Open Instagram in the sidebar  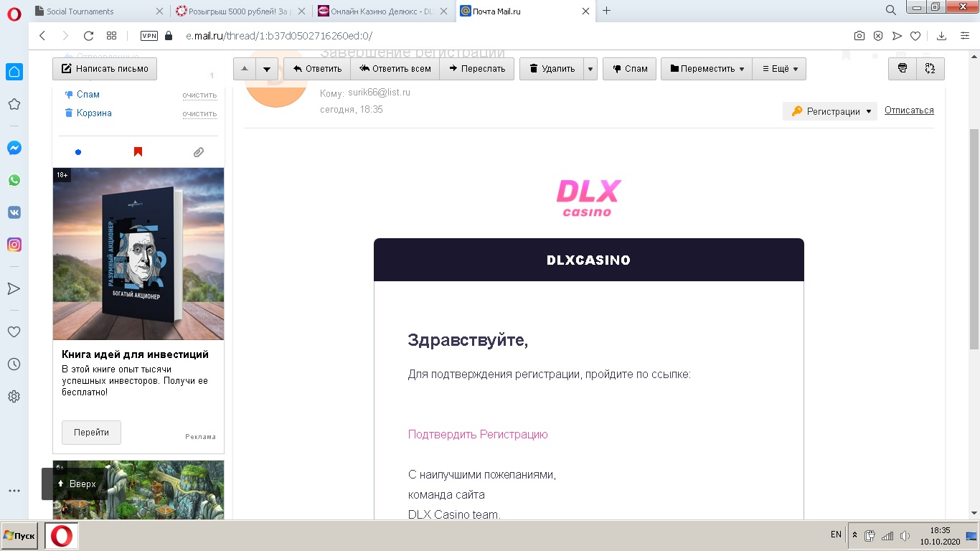[14, 245]
